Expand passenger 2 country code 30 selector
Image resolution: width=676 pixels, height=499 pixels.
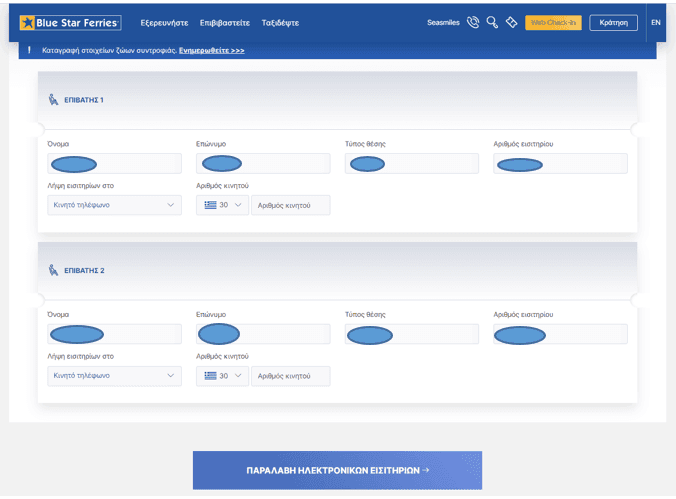pos(238,376)
